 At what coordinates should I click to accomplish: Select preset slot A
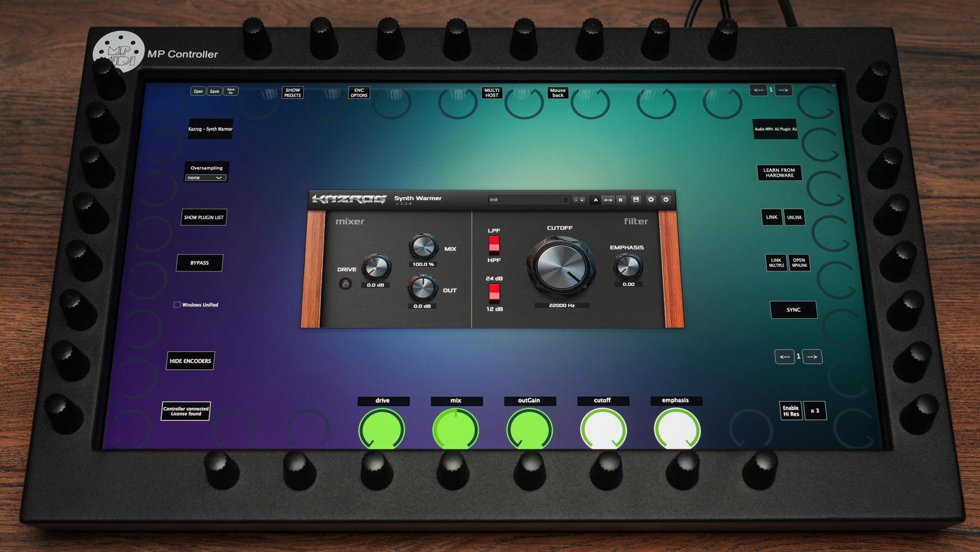[595, 200]
